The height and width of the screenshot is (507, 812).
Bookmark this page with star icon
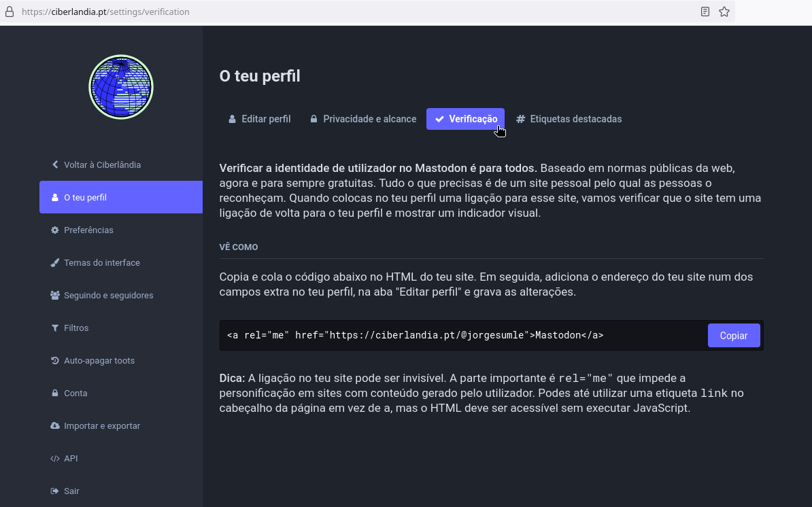click(x=724, y=12)
